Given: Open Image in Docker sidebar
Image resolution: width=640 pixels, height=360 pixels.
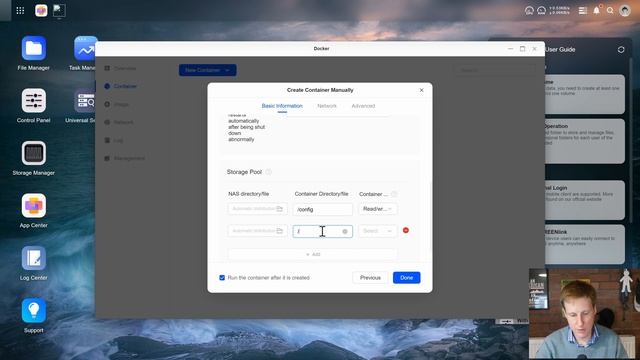Looking at the screenshot, I should tap(121, 104).
